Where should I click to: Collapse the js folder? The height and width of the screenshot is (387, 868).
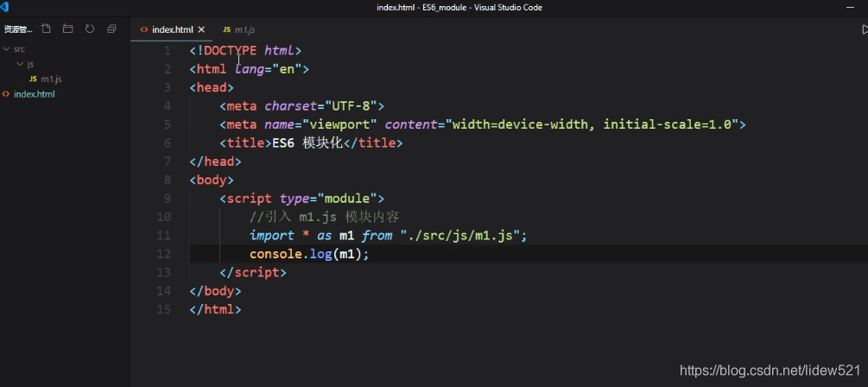25,64
